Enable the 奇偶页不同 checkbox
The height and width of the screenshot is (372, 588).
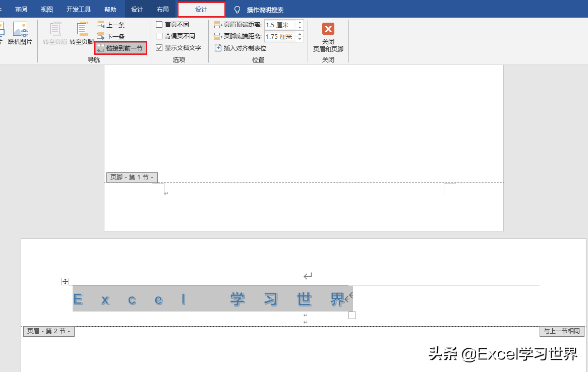click(x=159, y=36)
